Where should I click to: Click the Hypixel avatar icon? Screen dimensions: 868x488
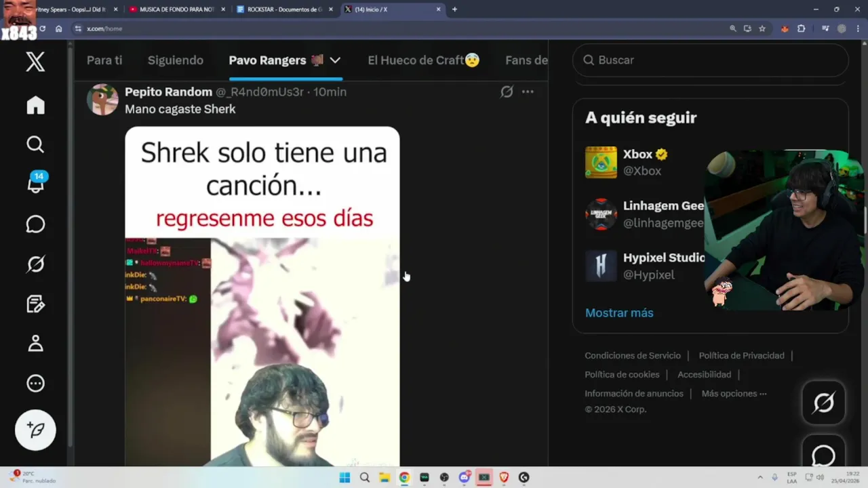(x=601, y=266)
